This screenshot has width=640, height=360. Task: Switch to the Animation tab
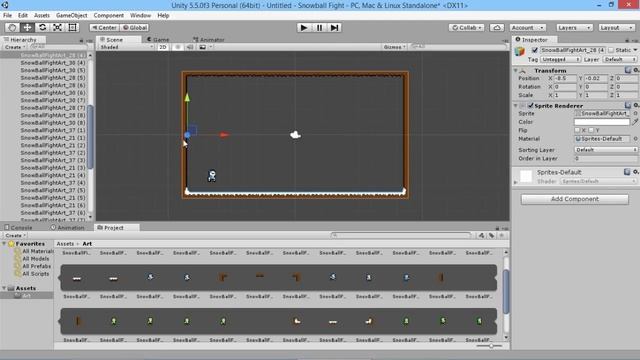[x=67, y=227]
